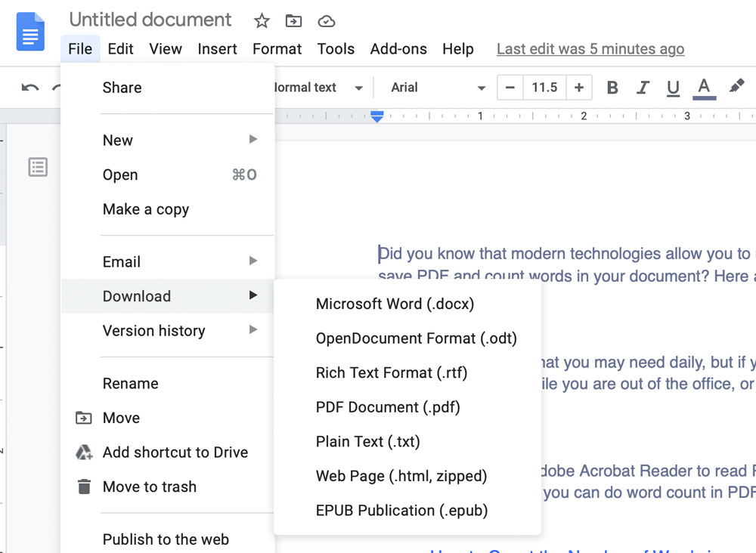This screenshot has width=756, height=553.
Task: Expand the Normal text style dropdown
Action: coord(316,88)
